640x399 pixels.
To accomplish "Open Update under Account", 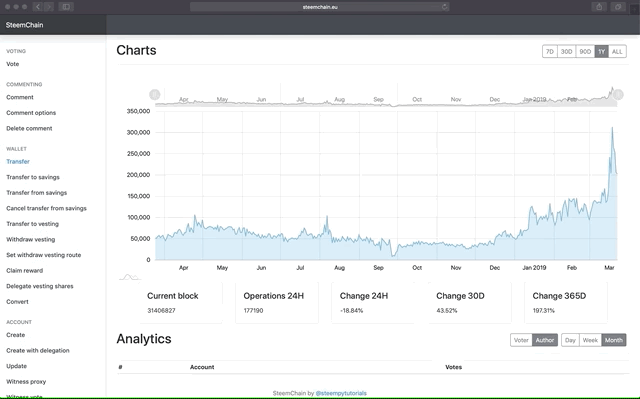I will tap(16, 366).
